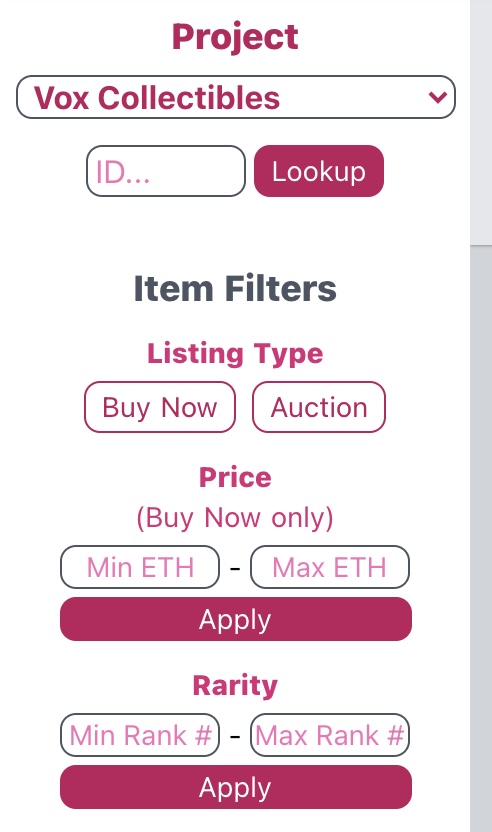Click the (Buy Now only) note

click(235, 517)
